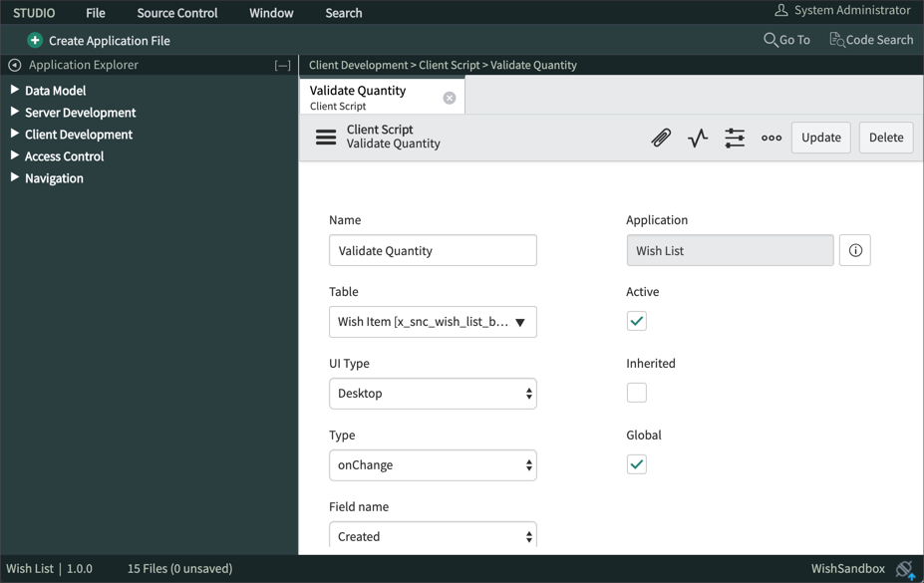
Task: Click Create Application File link
Action: [x=110, y=41]
